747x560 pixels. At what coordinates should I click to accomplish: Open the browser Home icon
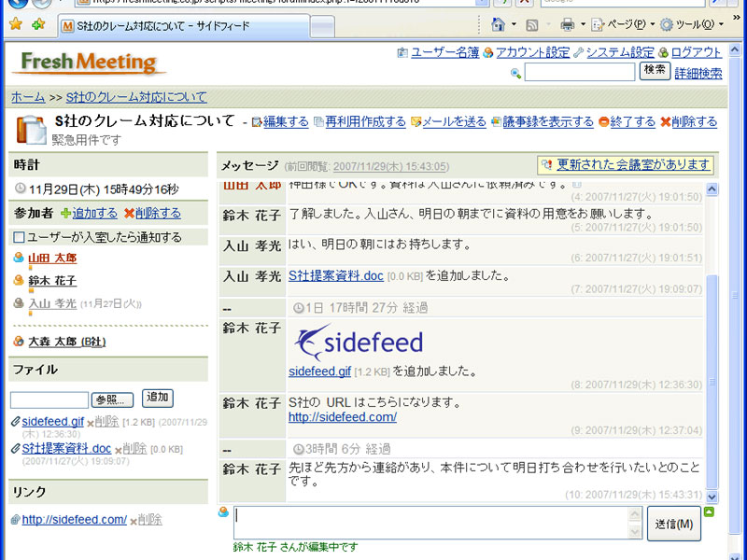point(499,24)
